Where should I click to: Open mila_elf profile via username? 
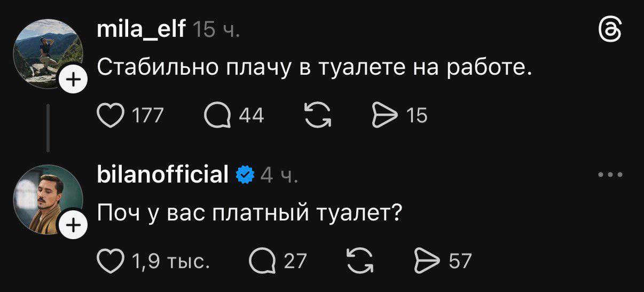(x=142, y=29)
